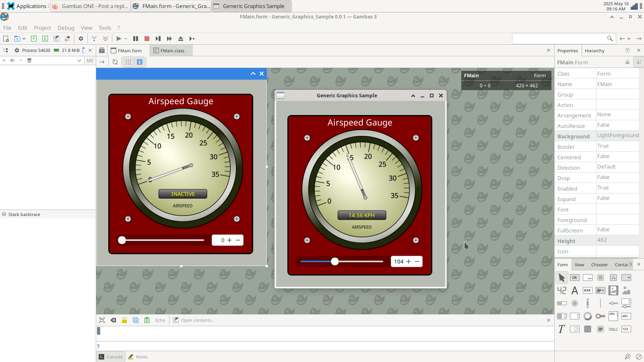
Task: Click the red Stop debugging button
Action: click(147, 39)
